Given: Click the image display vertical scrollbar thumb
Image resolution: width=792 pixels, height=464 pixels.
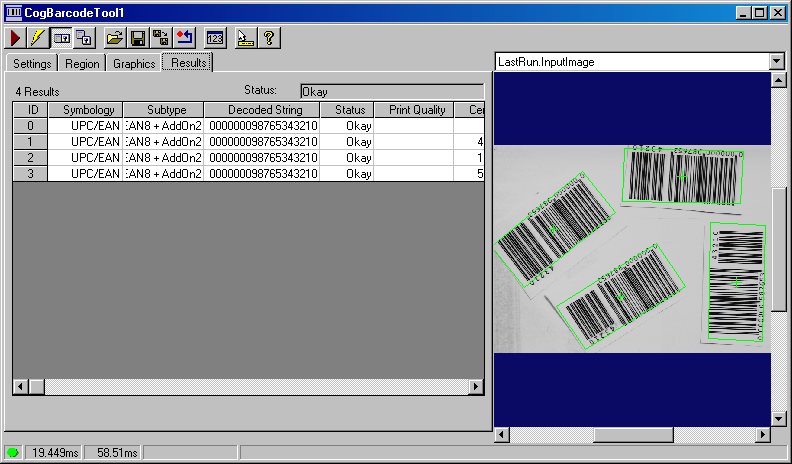Looking at the screenshot, I should (x=778, y=249).
